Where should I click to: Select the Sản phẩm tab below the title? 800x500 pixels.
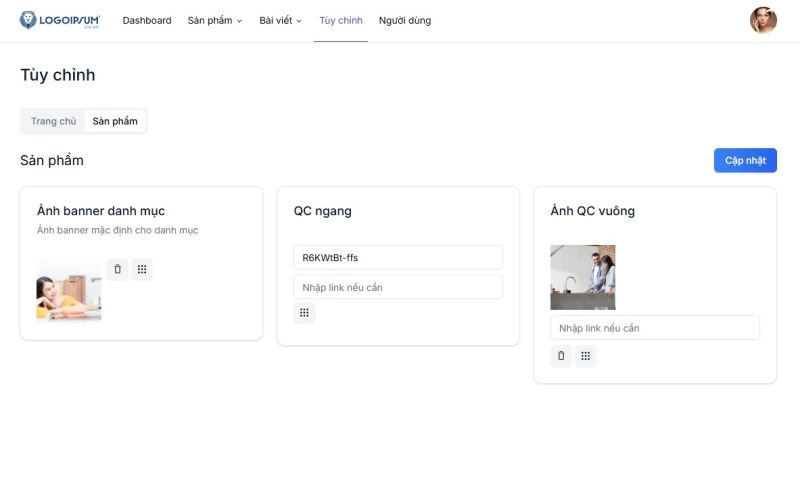115,121
